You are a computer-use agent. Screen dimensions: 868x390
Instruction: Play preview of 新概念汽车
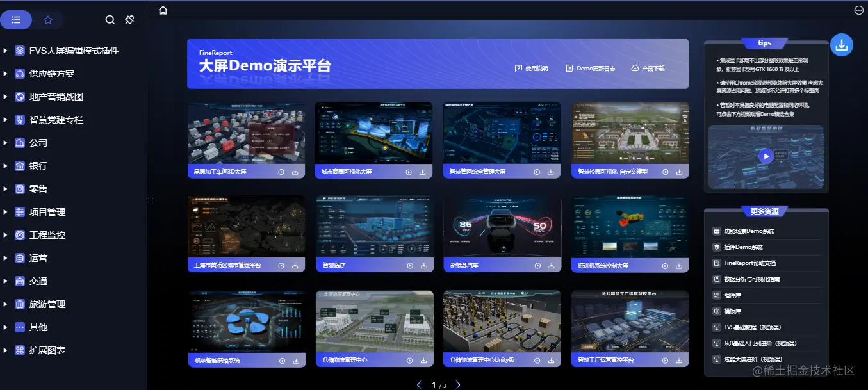click(537, 266)
